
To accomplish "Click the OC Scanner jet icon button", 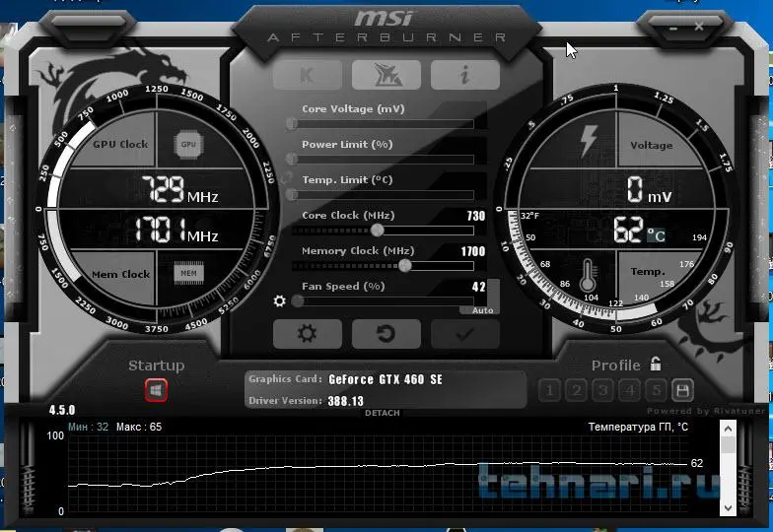I will [386, 75].
